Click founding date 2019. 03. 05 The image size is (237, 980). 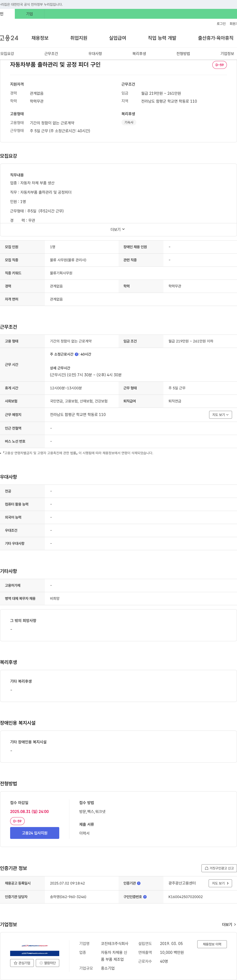(171, 943)
